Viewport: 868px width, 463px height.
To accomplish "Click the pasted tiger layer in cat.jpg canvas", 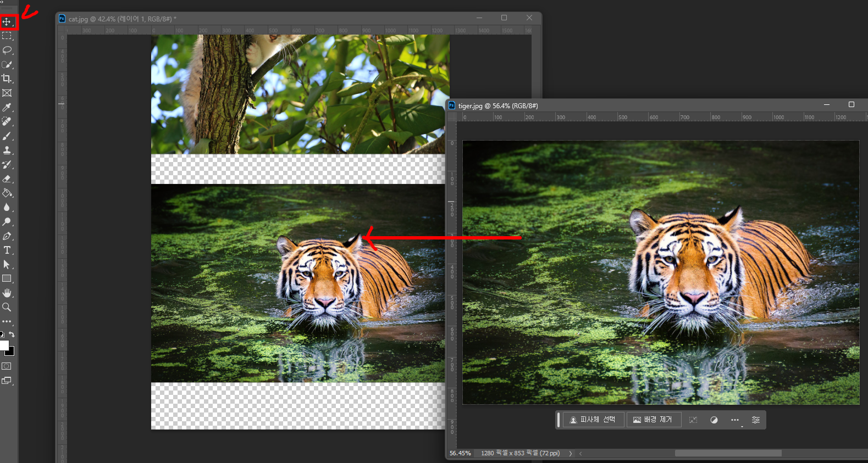I will tap(298, 283).
